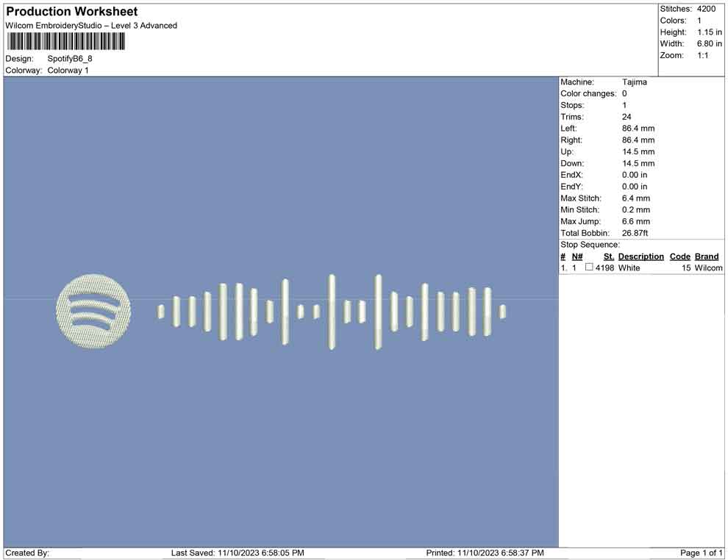Click the white thread color swatch
This screenshot has width=728, height=560.
589,268
